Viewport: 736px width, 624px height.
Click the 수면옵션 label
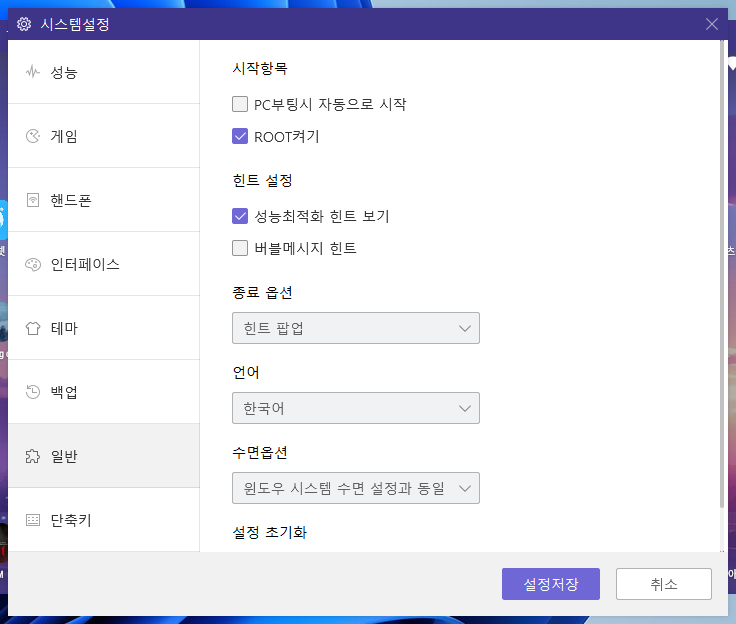260,453
